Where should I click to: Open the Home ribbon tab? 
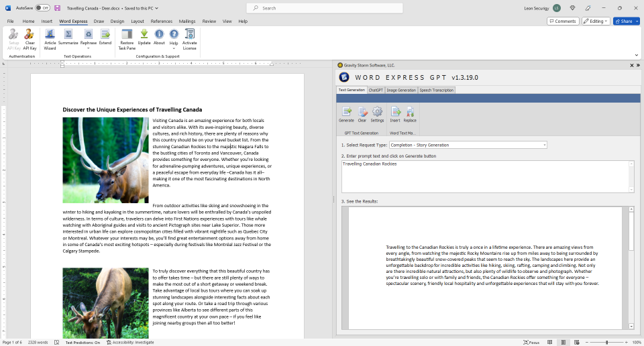point(28,21)
